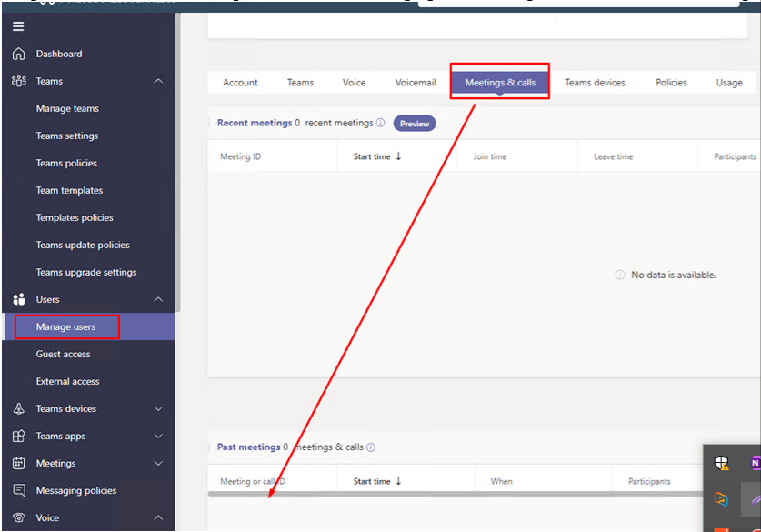This screenshot has height=532, width=761.
Task: Click the sort arrow on Past meetings Start time
Action: click(398, 480)
